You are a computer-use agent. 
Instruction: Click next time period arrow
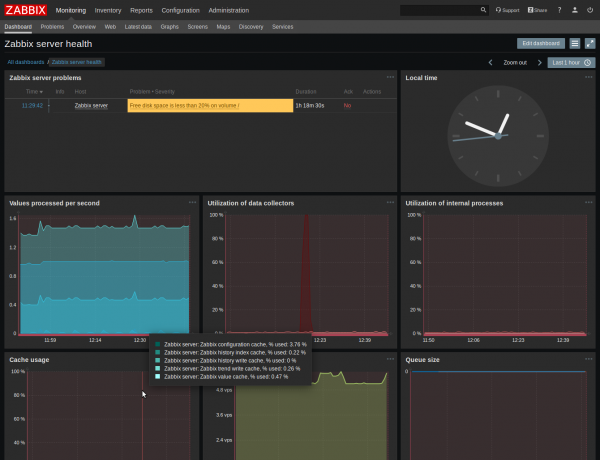[540, 62]
